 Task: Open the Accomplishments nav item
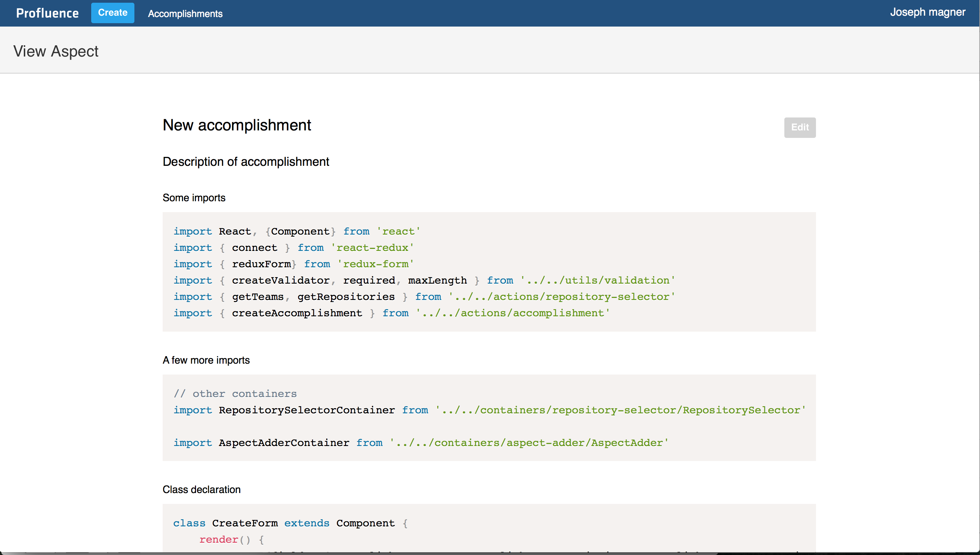tap(185, 14)
